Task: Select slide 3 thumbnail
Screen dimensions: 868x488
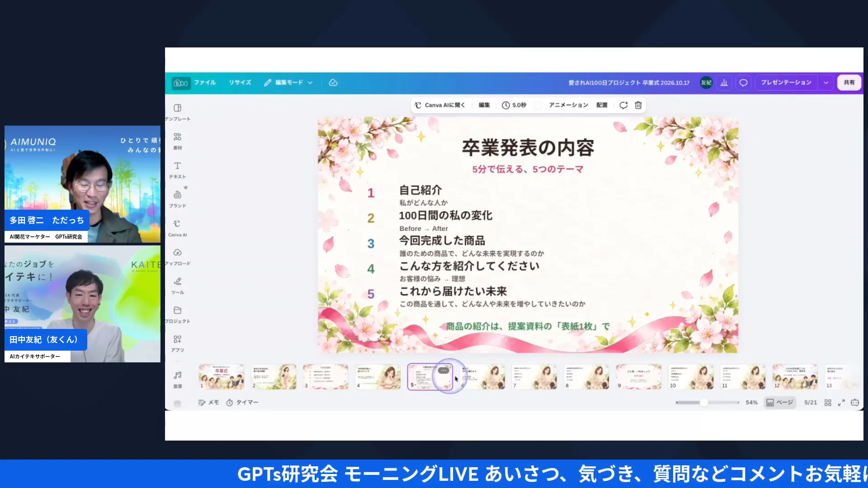Action: coord(326,377)
